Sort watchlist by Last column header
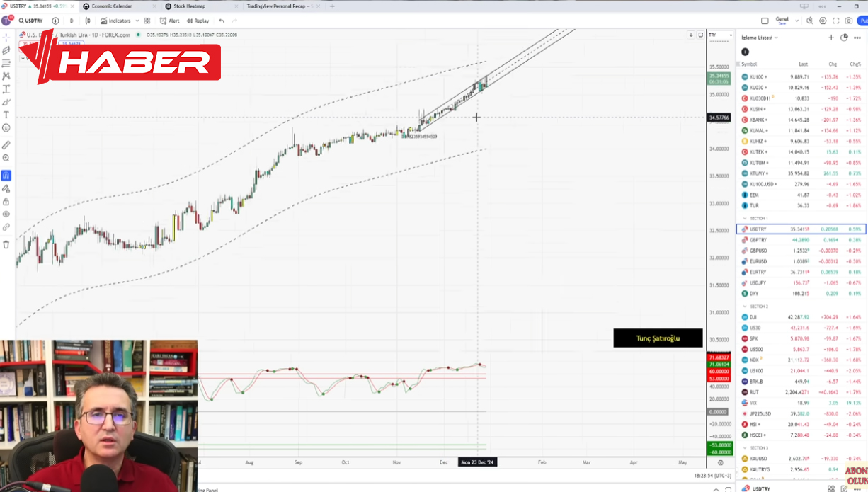868x492 pixels. pyautogui.click(x=804, y=64)
